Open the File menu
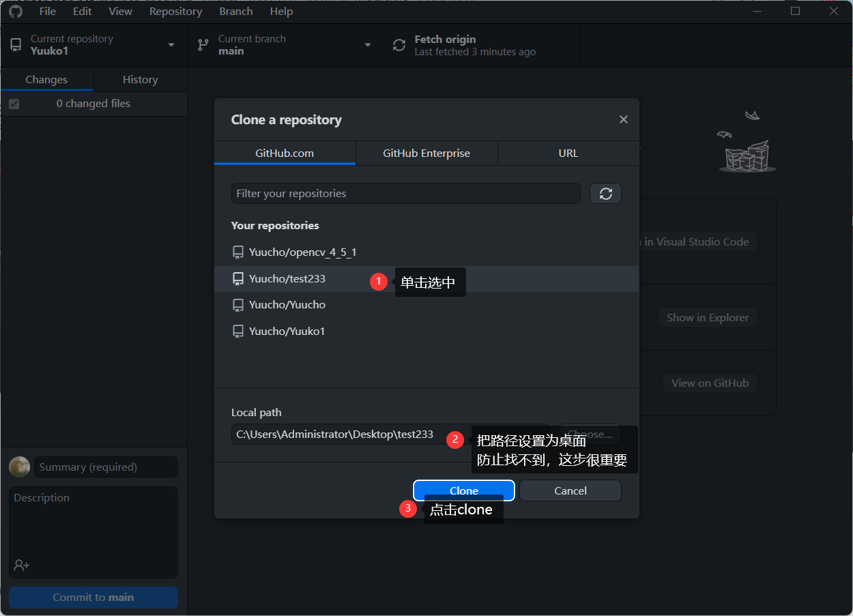 pos(48,11)
